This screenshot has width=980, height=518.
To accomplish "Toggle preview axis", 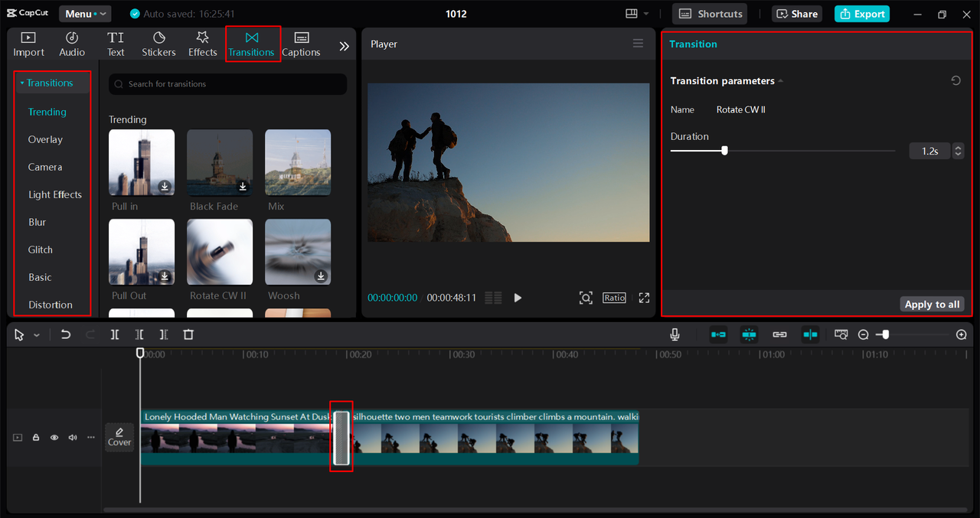I will click(x=810, y=334).
